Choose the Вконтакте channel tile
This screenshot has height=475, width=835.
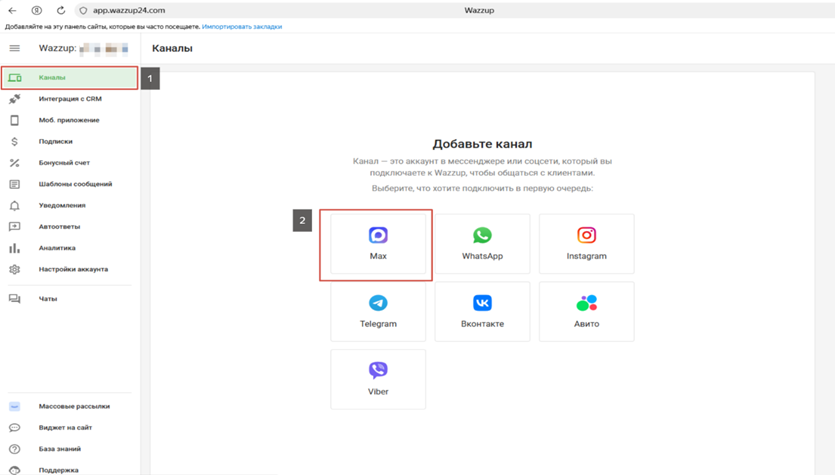pyautogui.click(x=482, y=311)
